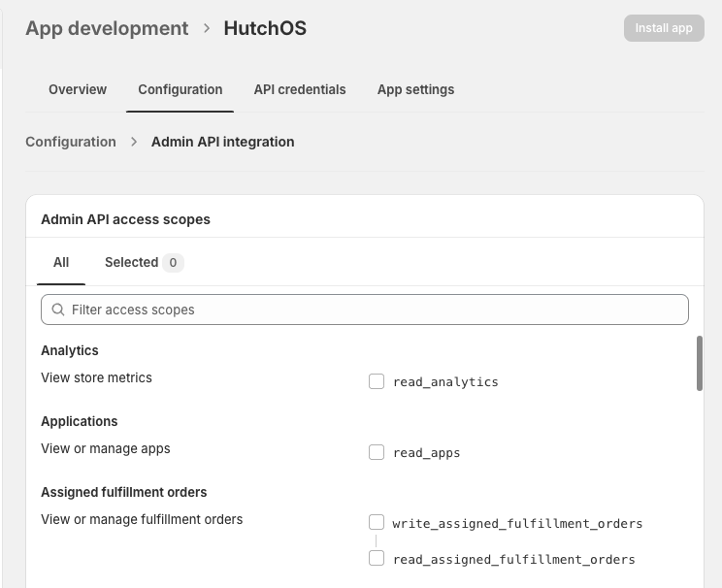
Task: Click chevron icon after Configuration breadcrumb
Action: 134,142
